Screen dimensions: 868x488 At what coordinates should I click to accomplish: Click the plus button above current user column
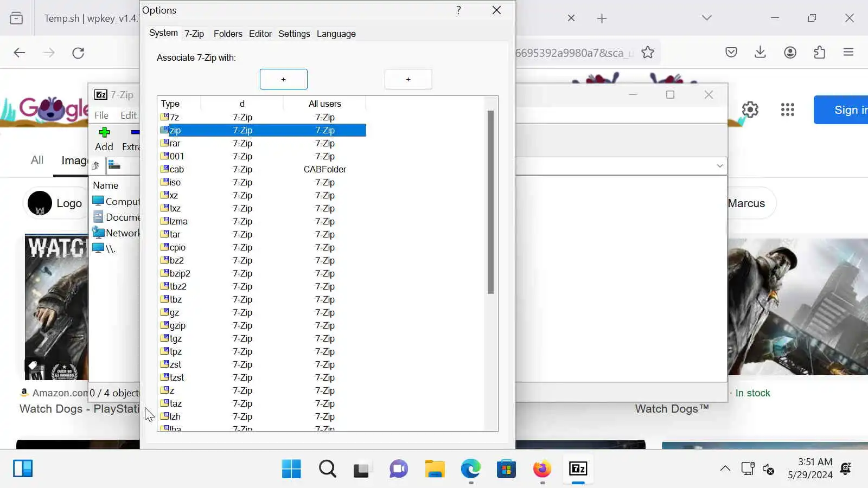(284, 79)
